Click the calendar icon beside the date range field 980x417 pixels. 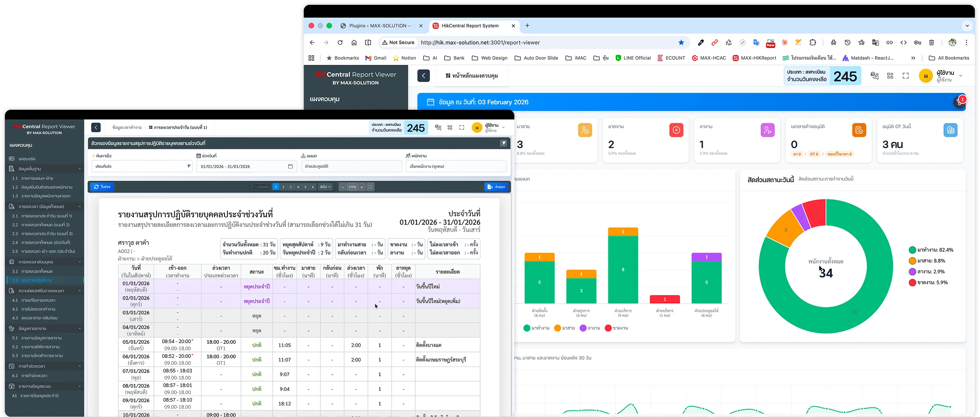[x=291, y=166]
